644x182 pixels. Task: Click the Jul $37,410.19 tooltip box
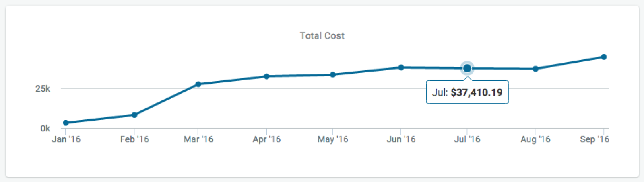point(467,92)
